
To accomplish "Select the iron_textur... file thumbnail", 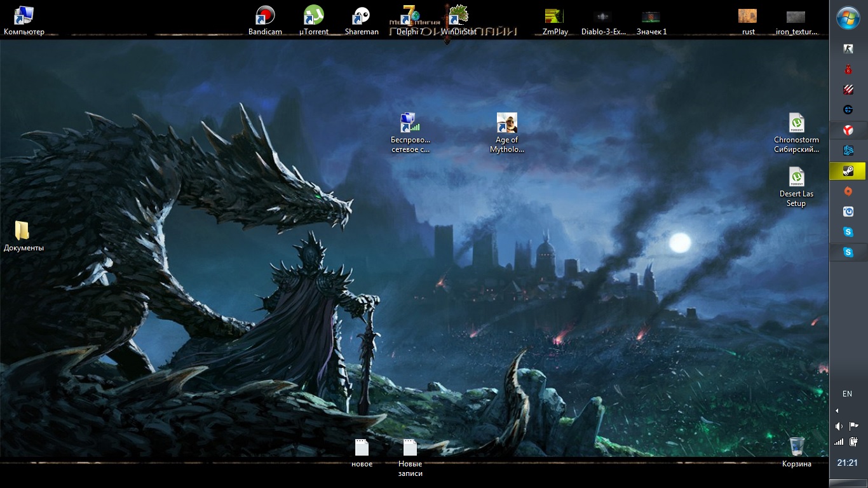I will (x=796, y=17).
